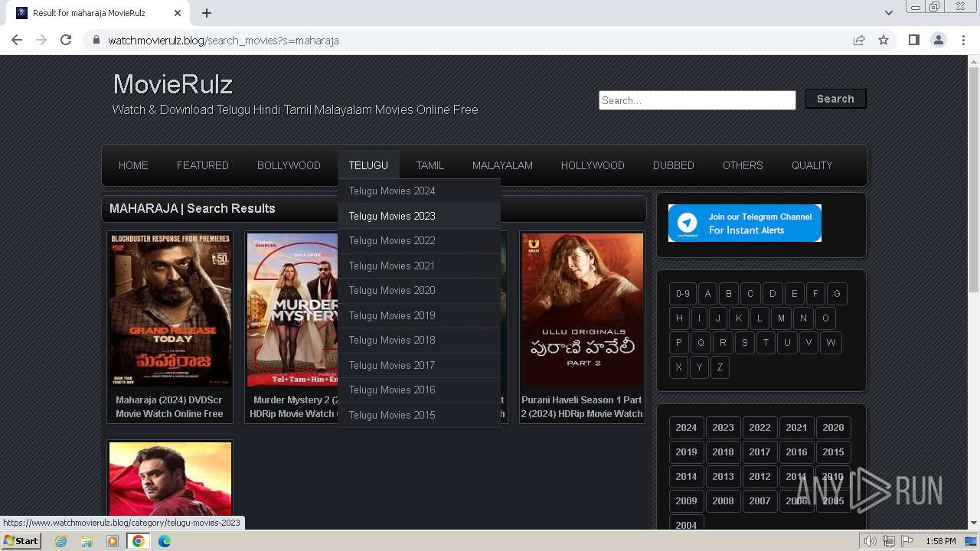Click the address bar URL
Viewport: 980px width, 551px height.
point(224,41)
